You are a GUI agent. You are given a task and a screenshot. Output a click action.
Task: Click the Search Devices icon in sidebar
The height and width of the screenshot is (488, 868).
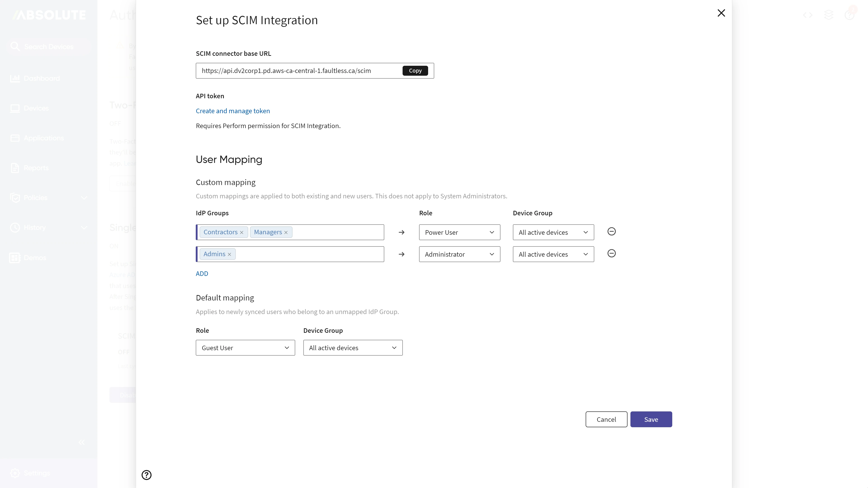coord(15,47)
